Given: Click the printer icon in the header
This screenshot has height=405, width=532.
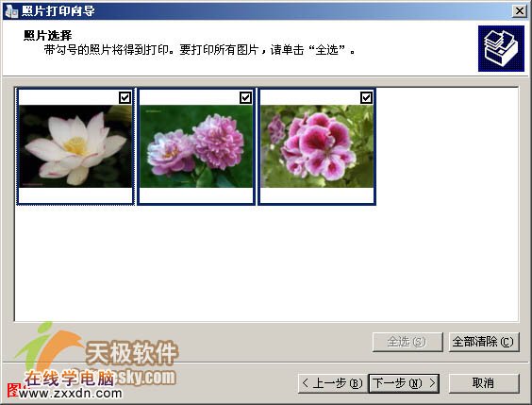Looking at the screenshot, I should coord(501,48).
